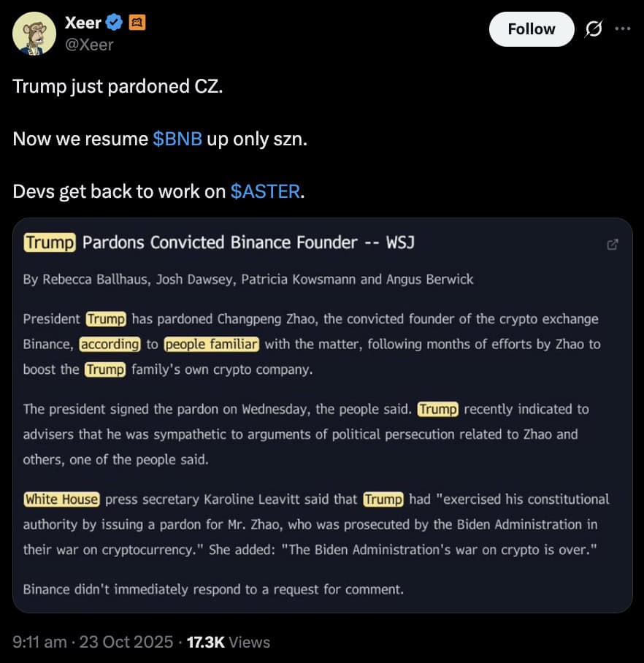Open the three-dot more options menu
The image size is (644, 663).
click(x=622, y=29)
